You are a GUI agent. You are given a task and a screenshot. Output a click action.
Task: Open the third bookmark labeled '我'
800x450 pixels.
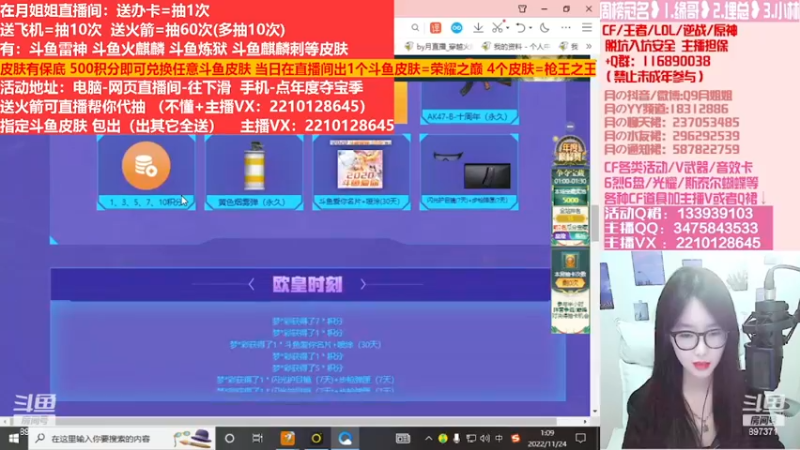click(x=570, y=46)
